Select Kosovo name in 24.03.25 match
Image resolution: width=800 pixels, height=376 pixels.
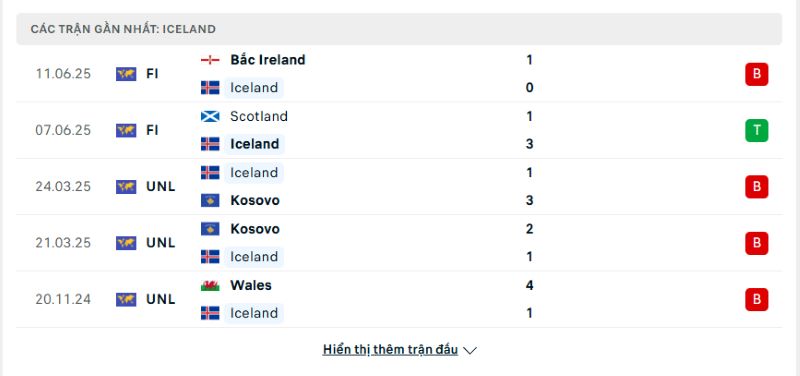[255, 200]
